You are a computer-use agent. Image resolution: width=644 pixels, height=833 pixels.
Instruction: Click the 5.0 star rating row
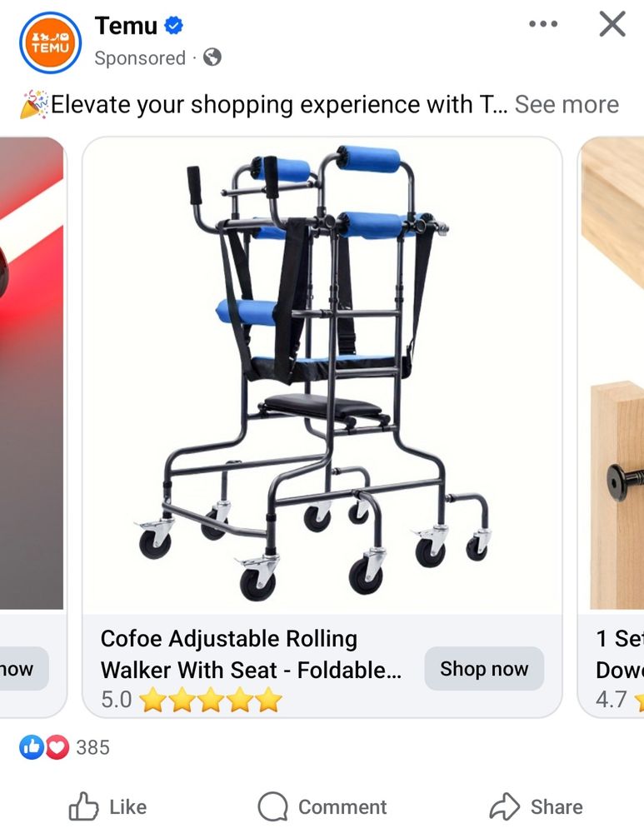[192, 699]
